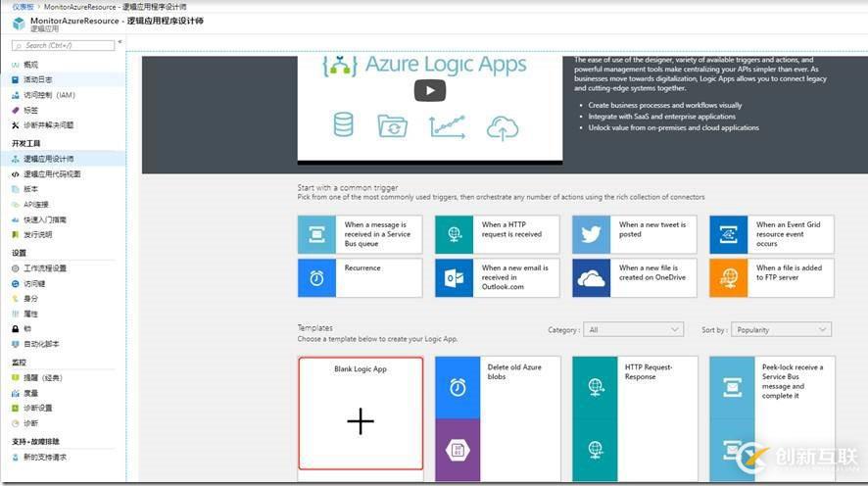This screenshot has width=868, height=486.
Task: Click the Service Bus queue trigger icon
Action: pyautogui.click(x=316, y=235)
